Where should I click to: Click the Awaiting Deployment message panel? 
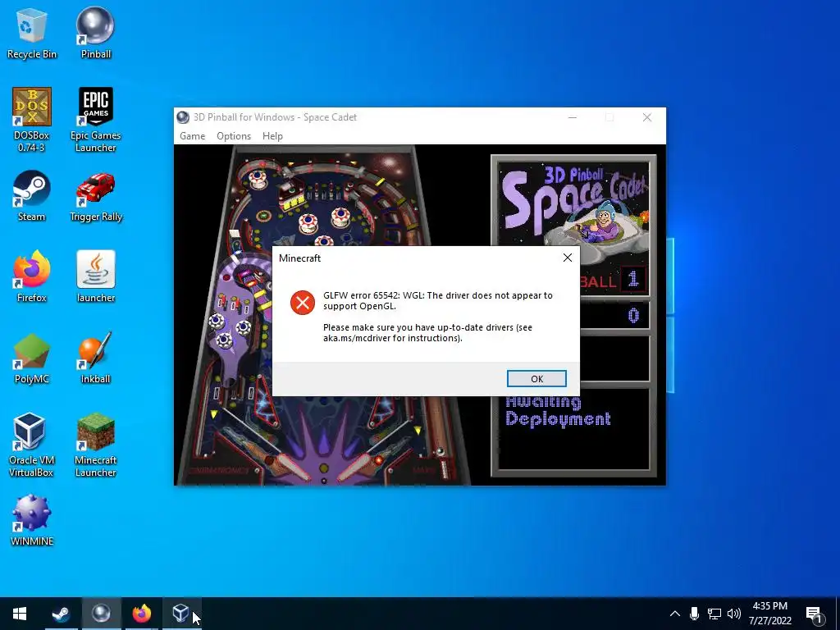coord(573,430)
